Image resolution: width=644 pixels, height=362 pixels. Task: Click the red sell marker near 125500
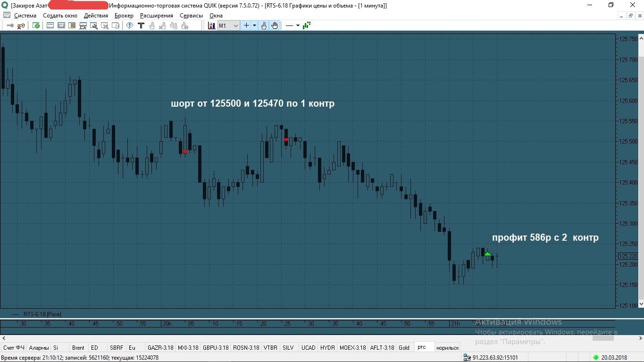[x=286, y=140]
